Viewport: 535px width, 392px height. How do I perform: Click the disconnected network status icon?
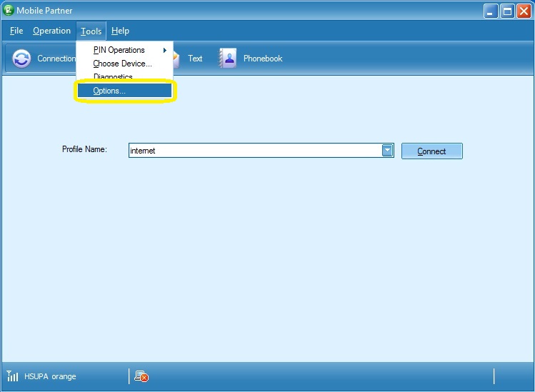[x=141, y=376]
